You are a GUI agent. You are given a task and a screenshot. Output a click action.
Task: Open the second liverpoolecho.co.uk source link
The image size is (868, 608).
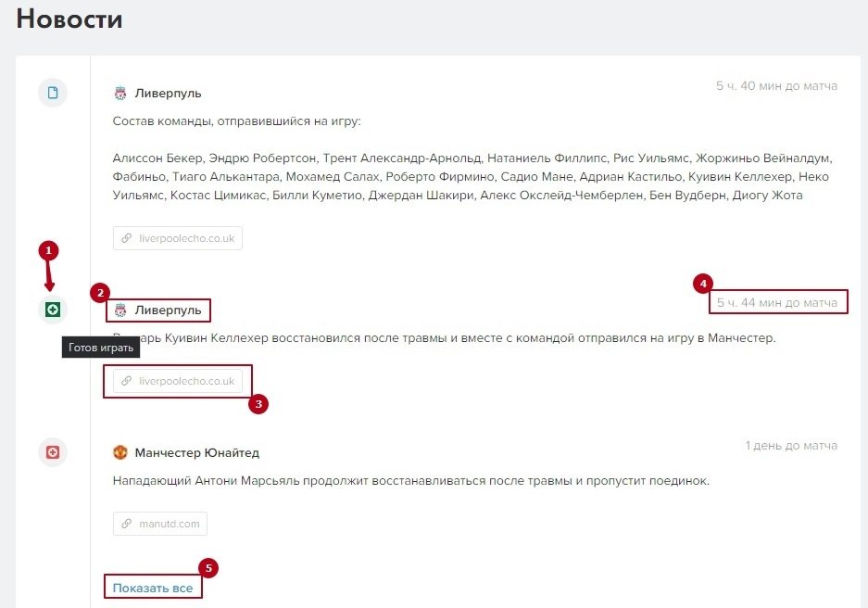(x=185, y=381)
